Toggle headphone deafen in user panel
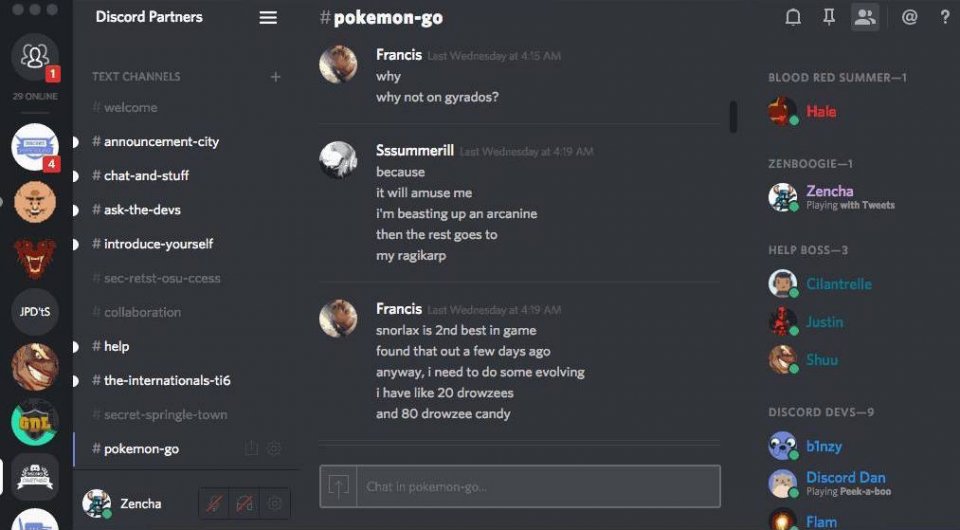The image size is (960, 530). 244,504
